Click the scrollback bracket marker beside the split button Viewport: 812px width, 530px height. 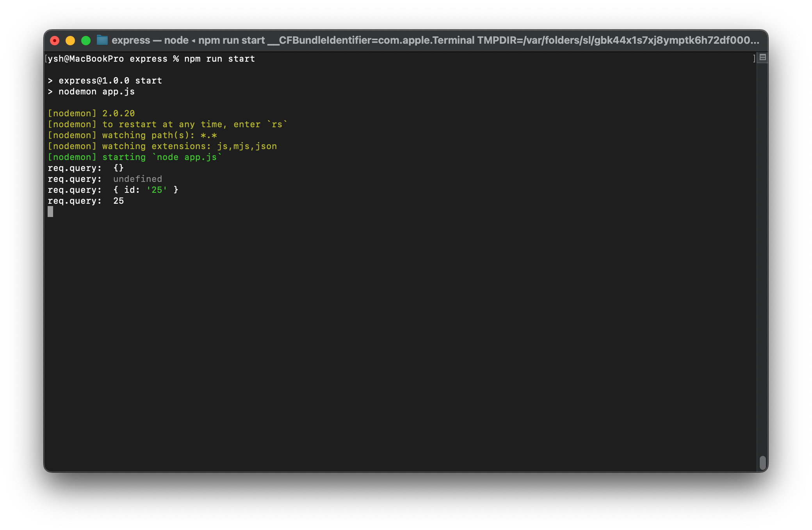(x=753, y=59)
